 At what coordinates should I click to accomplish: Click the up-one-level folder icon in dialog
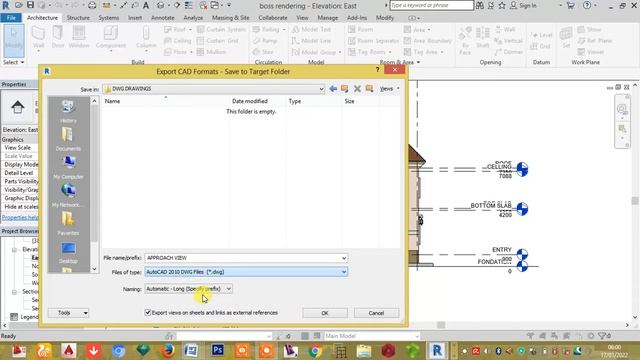[344, 89]
